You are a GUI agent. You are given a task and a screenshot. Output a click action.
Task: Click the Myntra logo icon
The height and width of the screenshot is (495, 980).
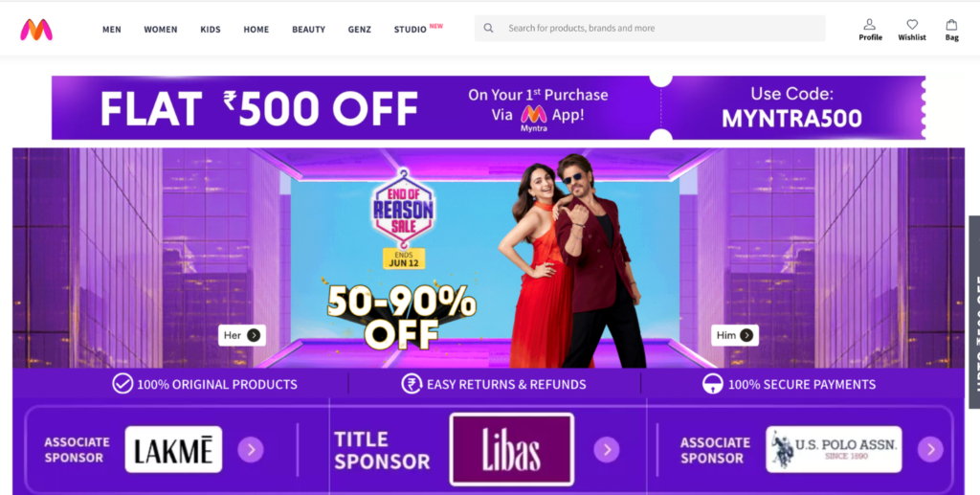(x=36, y=30)
